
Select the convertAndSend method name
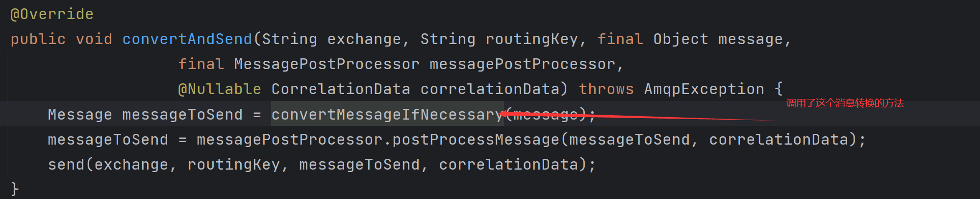coord(187,39)
